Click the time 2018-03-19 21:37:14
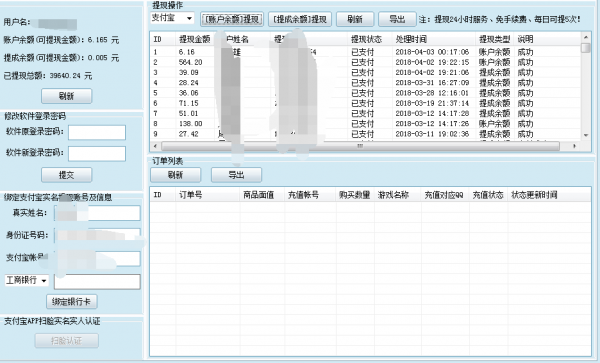 point(432,103)
